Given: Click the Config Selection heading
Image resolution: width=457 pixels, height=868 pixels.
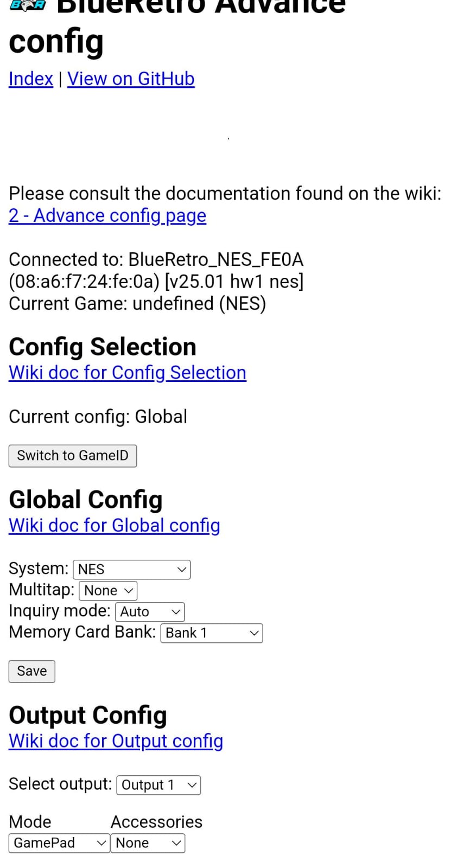Looking at the screenshot, I should point(103,347).
